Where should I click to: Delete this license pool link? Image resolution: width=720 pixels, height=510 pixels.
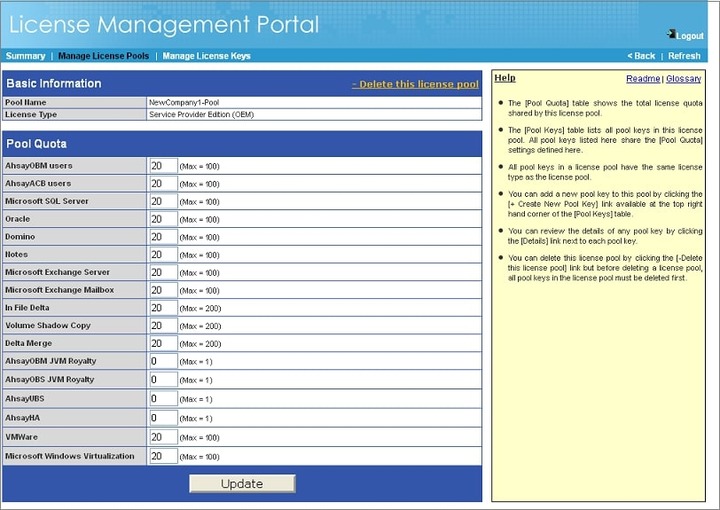[415, 84]
